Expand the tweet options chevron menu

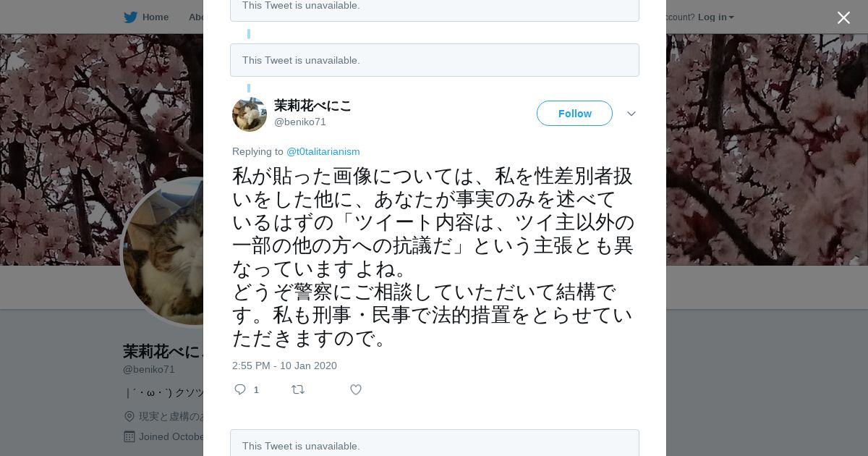[631, 114]
